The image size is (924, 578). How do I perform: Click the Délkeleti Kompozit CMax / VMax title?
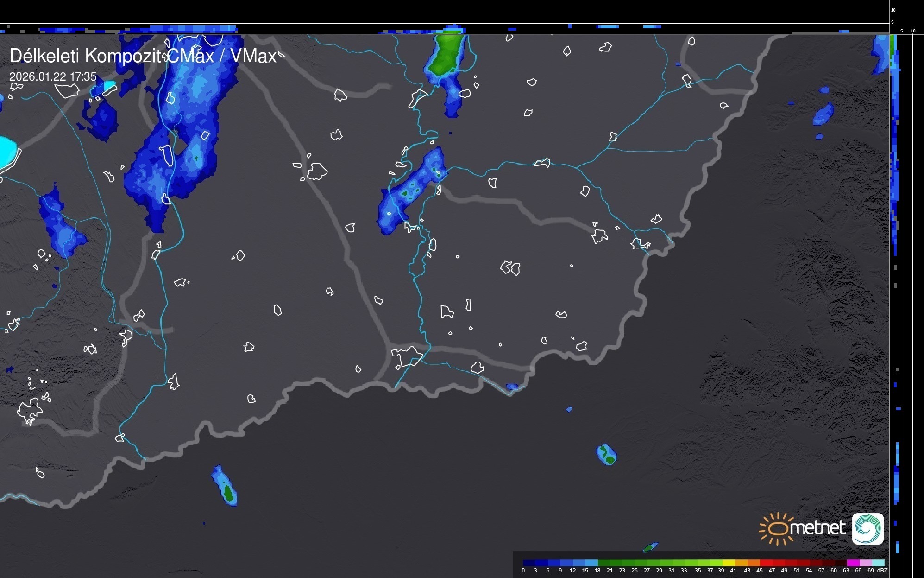[143, 56]
